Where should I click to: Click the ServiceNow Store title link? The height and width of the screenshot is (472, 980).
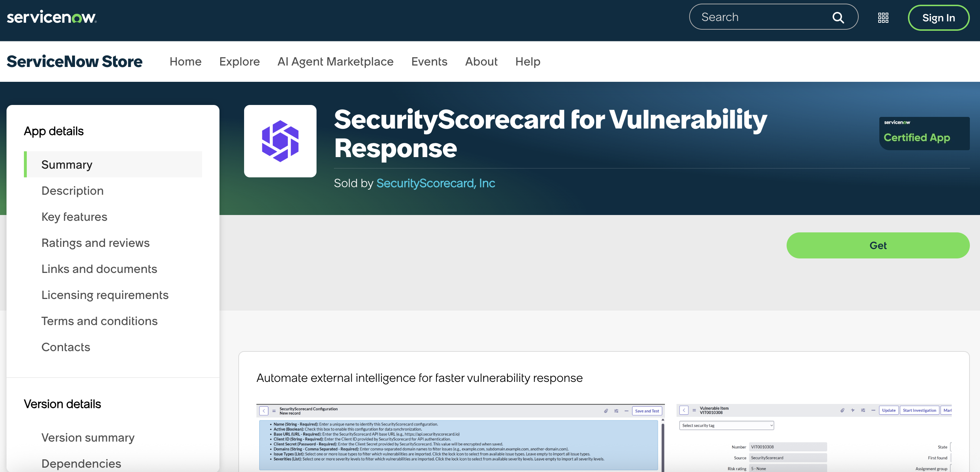point(75,62)
